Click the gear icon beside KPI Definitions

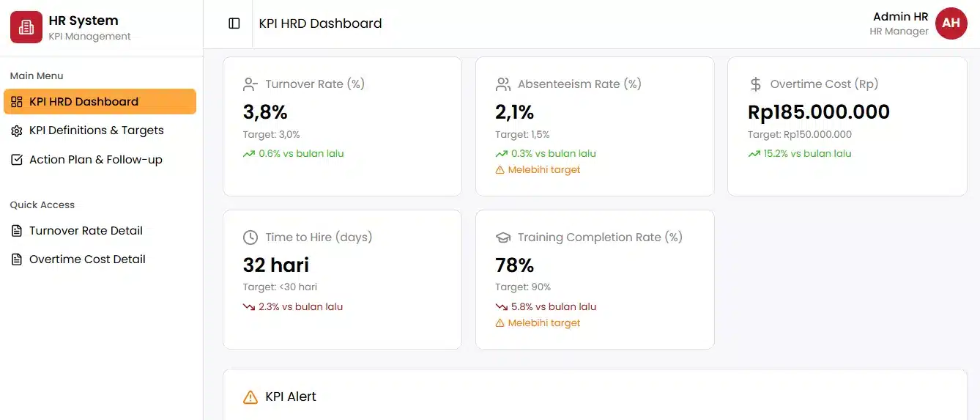click(x=17, y=131)
